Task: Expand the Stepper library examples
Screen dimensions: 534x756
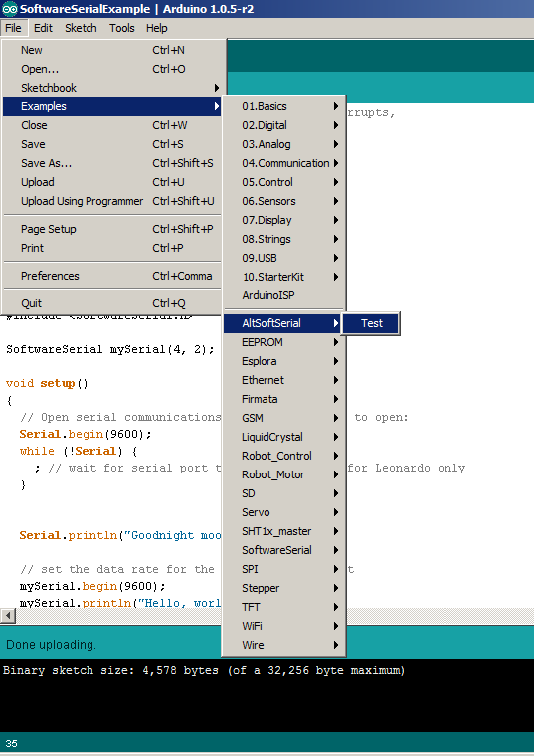Action: pos(284,588)
